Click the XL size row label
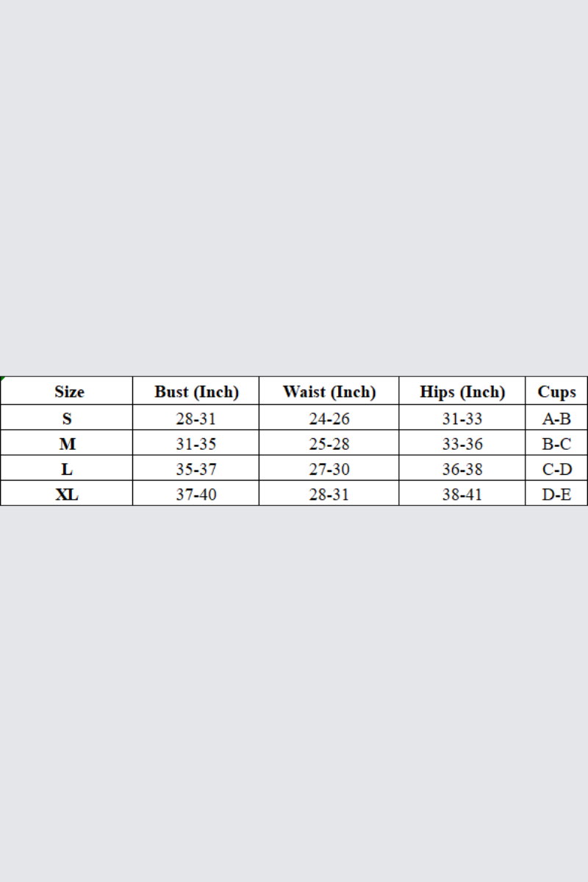This screenshot has width=588, height=882. pos(67,494)
